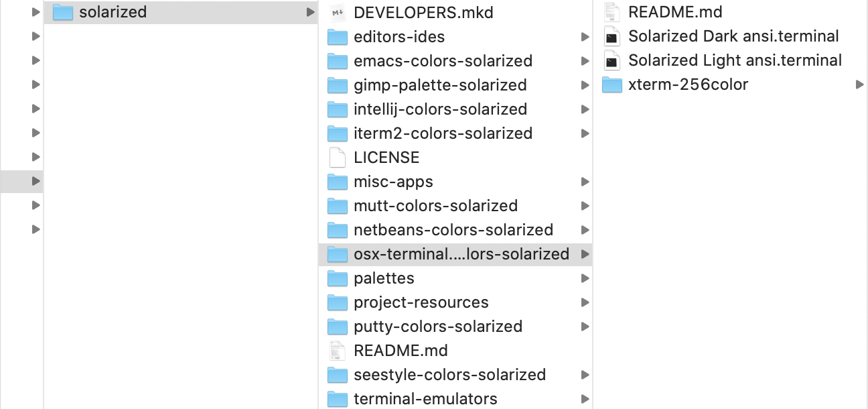Select the putty-colors-solarized folder
The height and width of the screenshot is (409, 868).
437,327
